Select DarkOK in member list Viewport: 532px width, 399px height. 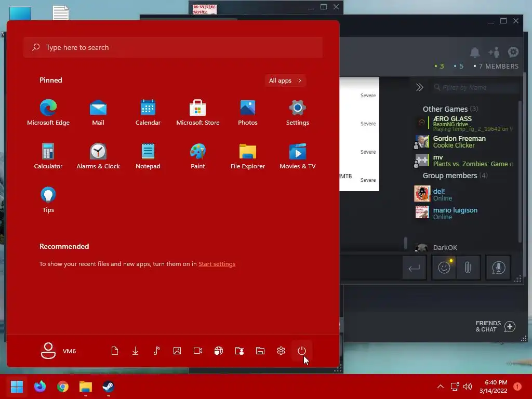coord(465,247)
